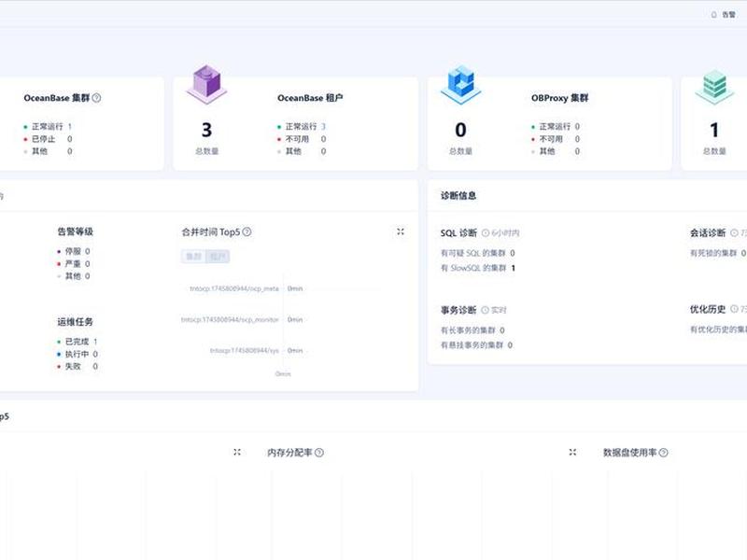
Task: Click 有长事务的集群 entry
Action: pyautogui.click(x=472, y=330)
